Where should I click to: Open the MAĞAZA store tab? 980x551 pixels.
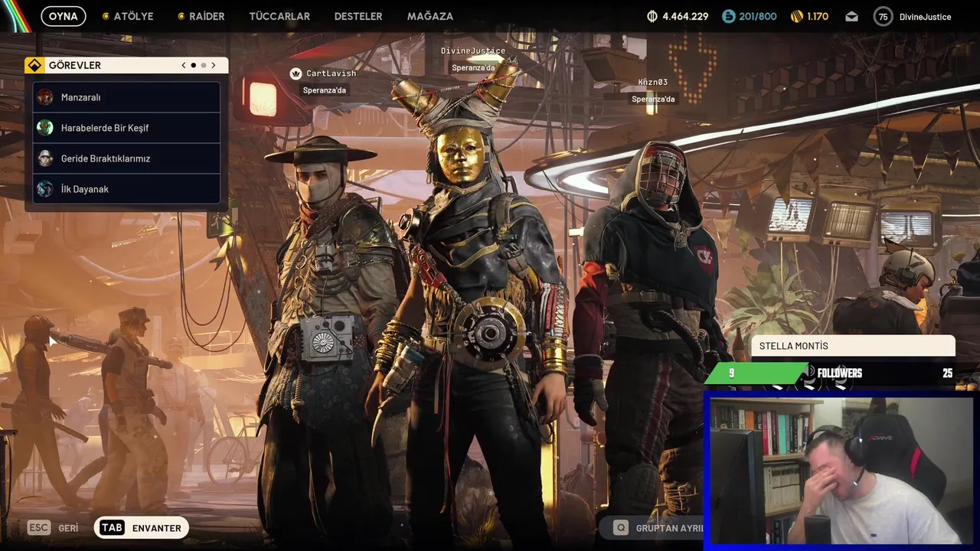pos(430,16)
